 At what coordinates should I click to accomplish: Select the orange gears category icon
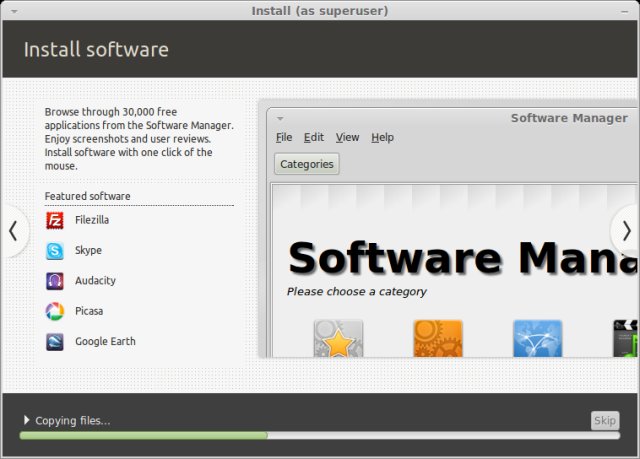click(x=438, y=338)
